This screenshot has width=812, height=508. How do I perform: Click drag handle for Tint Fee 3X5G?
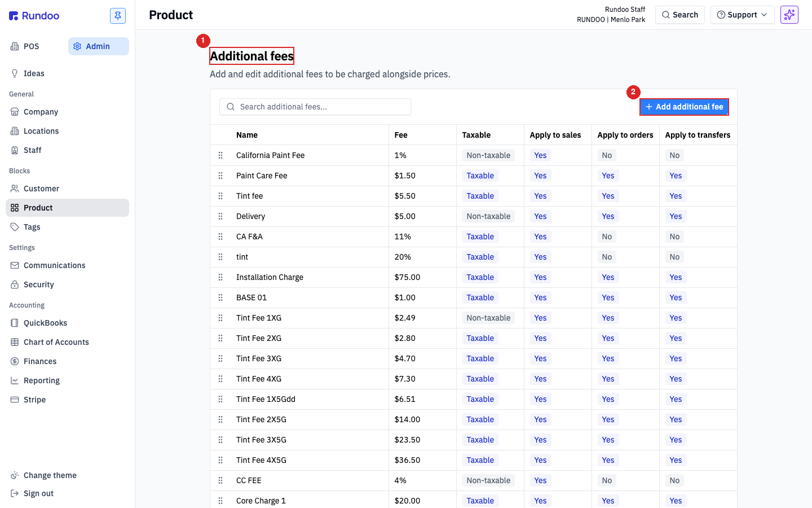(220, 440)
